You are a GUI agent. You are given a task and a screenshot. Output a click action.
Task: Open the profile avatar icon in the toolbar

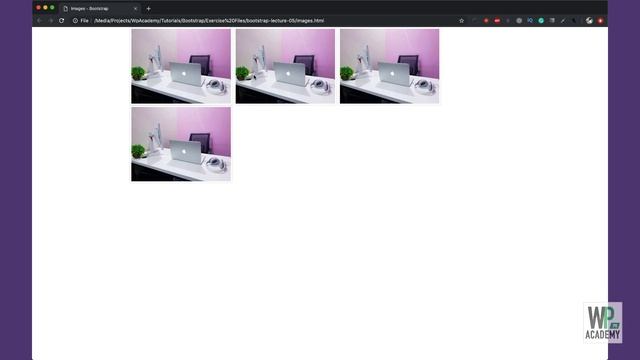click(x=589, y=20)
